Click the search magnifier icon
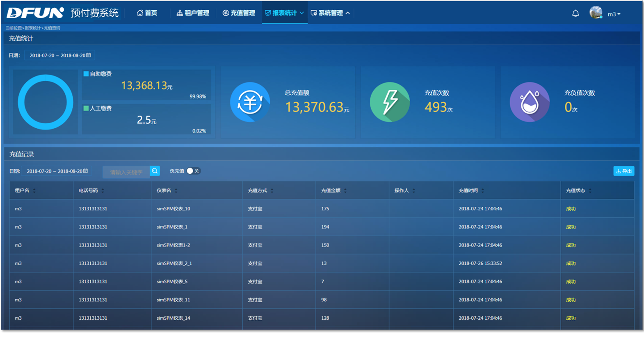This screenshot has height=364, width=644. click(x=155, y=171)
